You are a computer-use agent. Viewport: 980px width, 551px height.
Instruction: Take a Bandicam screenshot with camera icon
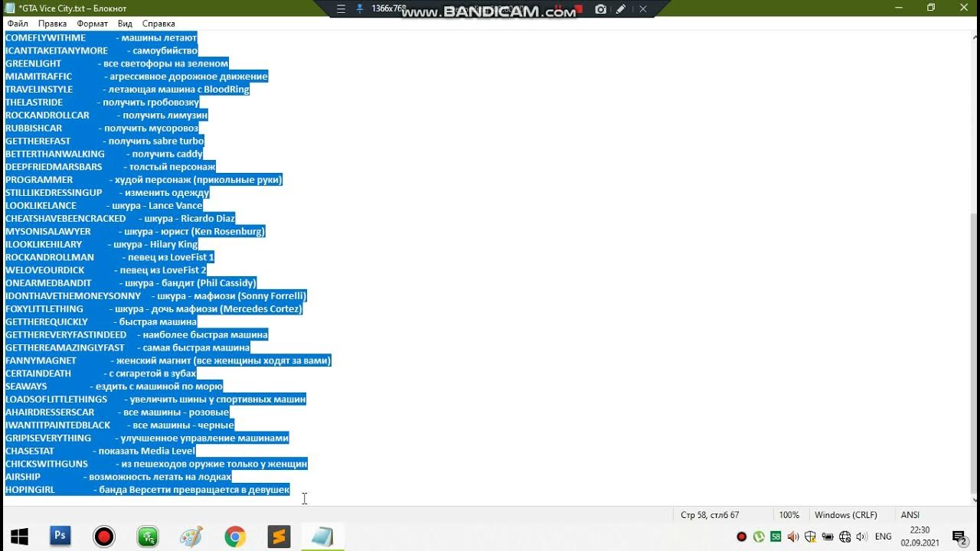click(601, 9)
